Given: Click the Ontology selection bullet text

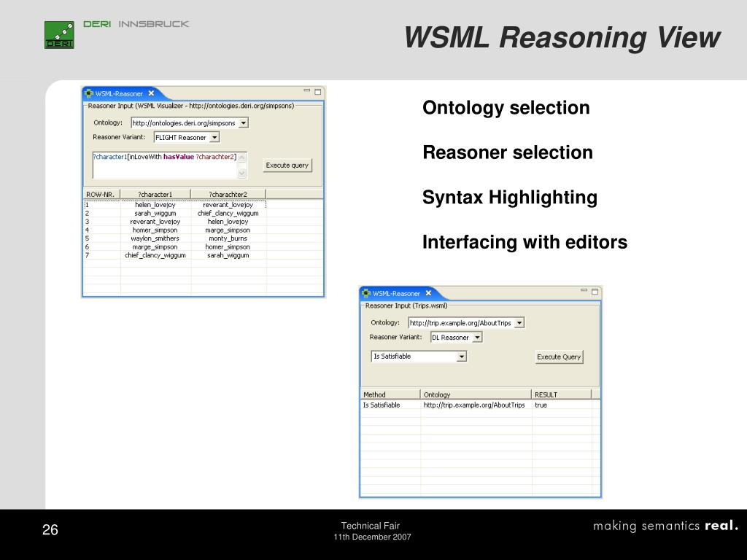Looking at the screenshot, I should click(506, 108).
